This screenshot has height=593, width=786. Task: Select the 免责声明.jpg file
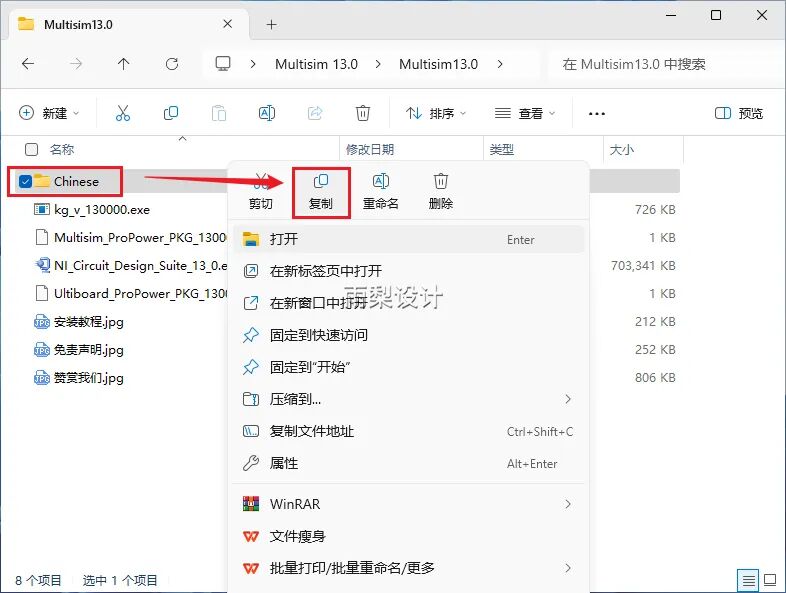(79, 350)
